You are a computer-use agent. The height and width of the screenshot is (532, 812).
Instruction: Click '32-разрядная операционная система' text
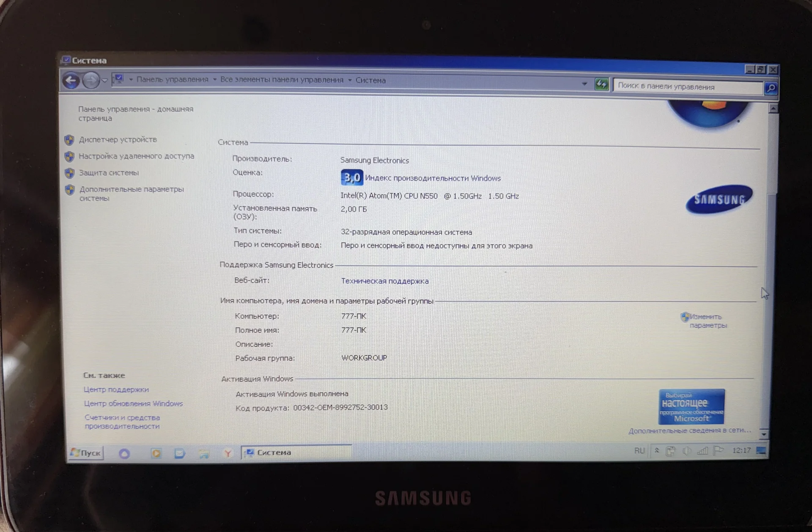coord(406,232)
